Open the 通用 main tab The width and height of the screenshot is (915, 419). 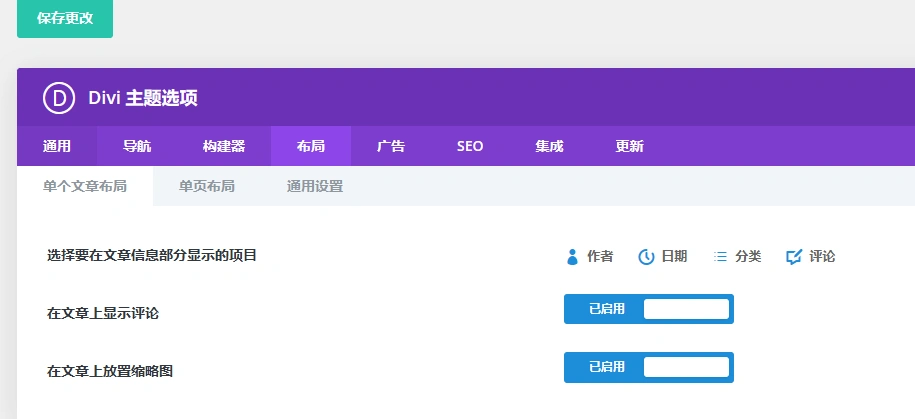(57, 146)
